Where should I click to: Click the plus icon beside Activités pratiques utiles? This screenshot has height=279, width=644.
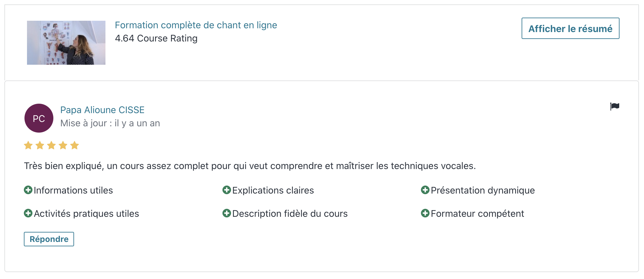[28, 213]
